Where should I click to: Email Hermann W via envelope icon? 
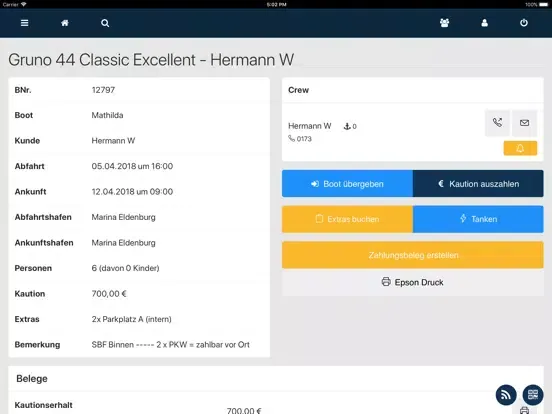[x=525, y=123]
